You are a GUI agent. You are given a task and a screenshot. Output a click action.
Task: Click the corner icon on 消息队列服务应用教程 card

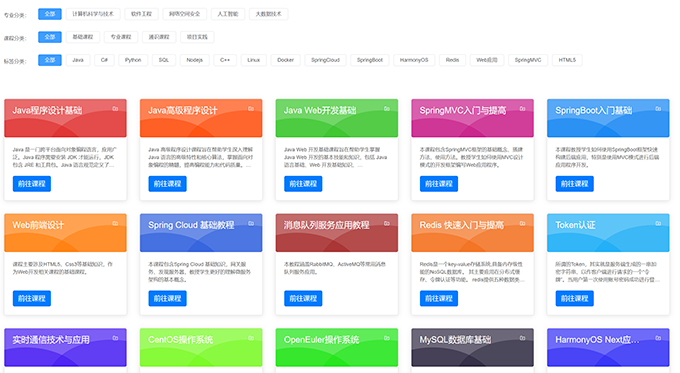387,223
